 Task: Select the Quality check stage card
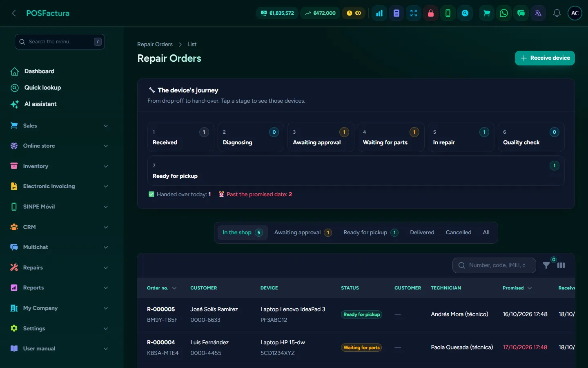click(531, 137)
